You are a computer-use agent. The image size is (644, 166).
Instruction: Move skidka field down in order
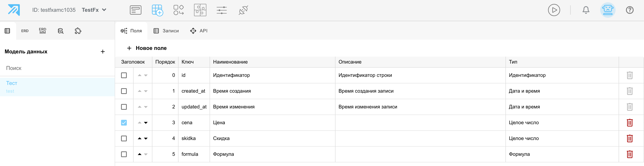146,139
